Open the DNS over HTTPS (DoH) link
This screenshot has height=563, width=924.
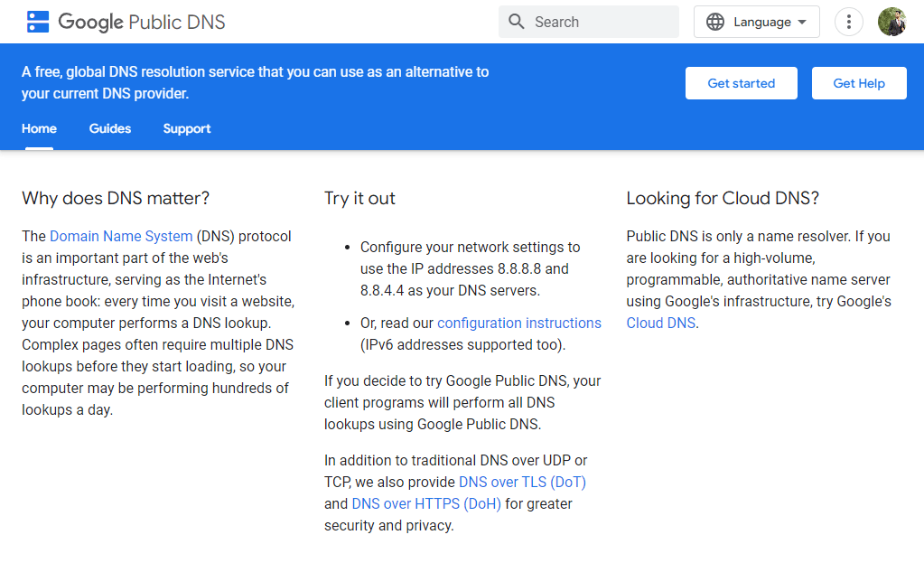click(426, 503)
